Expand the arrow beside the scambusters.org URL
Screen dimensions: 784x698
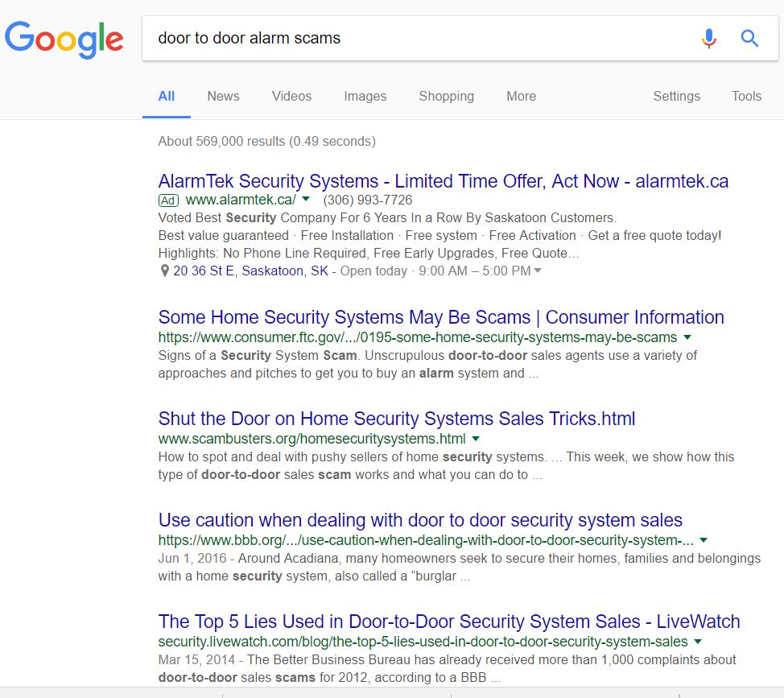476,439
